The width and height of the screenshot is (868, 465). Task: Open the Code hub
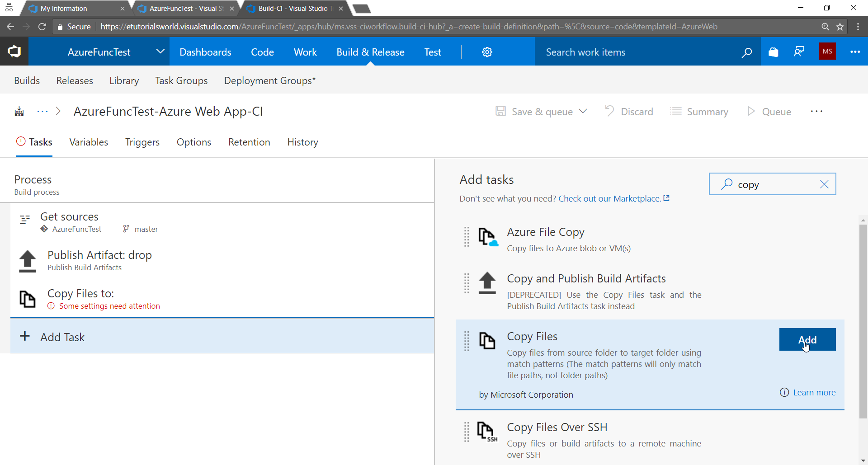coord(262,52)
